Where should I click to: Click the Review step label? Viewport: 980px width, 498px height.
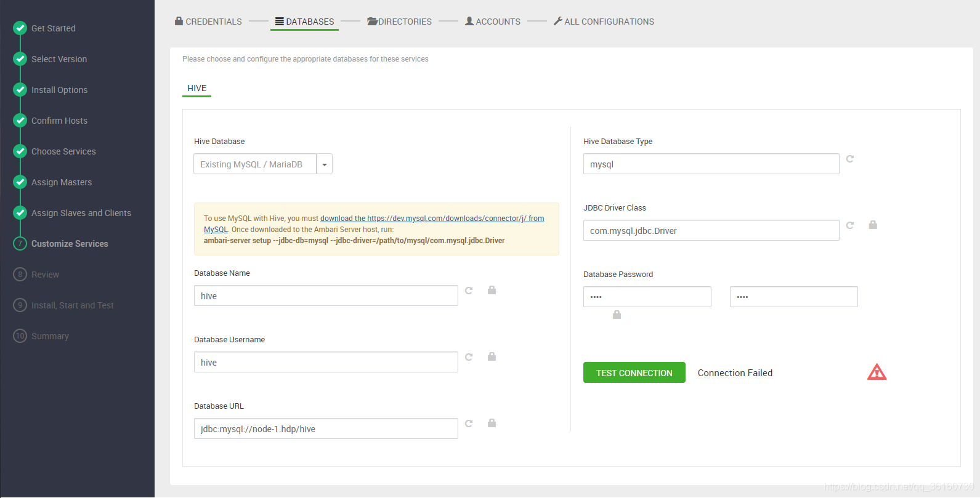46,275
